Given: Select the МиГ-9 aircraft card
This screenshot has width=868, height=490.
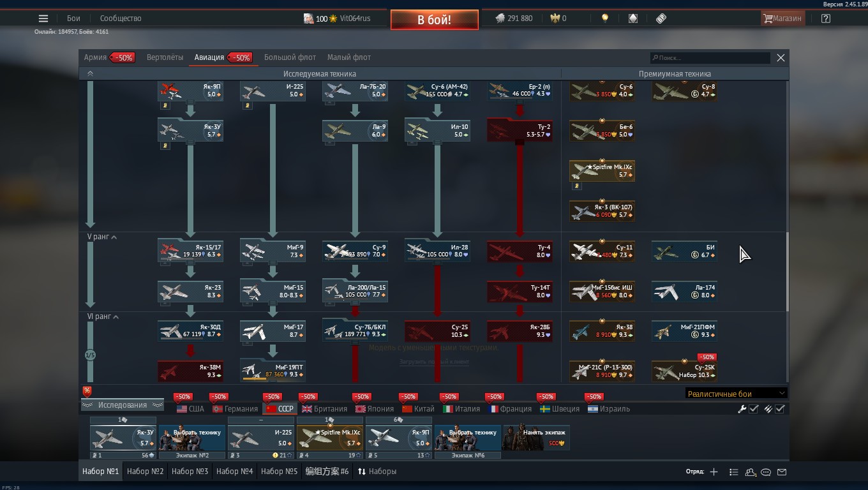Looking at the screenshot, I should (273, 251).
